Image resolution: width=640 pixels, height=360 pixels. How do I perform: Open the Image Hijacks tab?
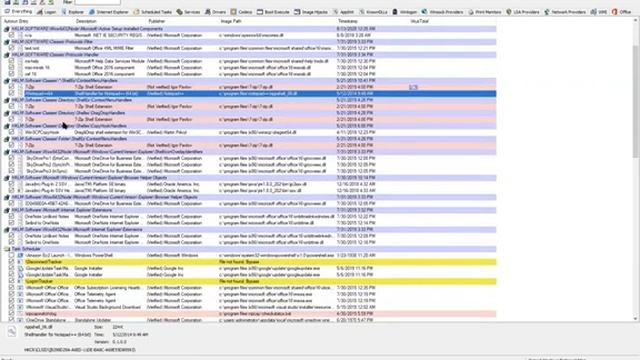tap(311, 12)
